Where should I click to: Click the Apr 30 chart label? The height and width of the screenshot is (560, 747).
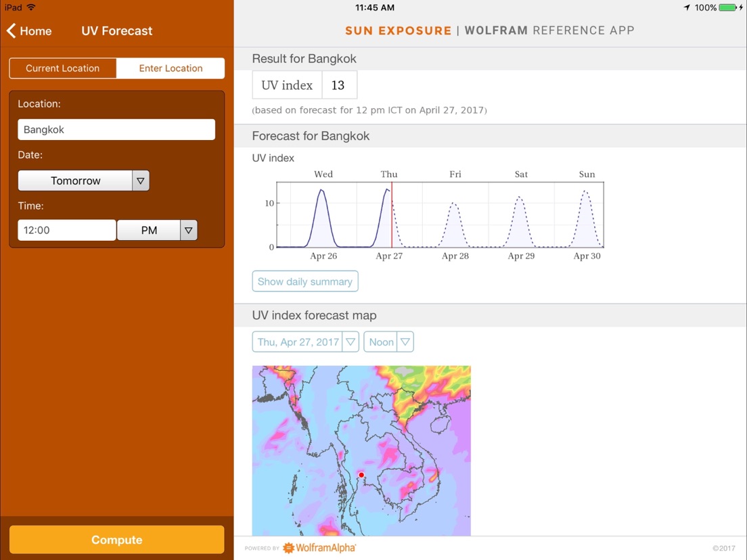(587, 256)
